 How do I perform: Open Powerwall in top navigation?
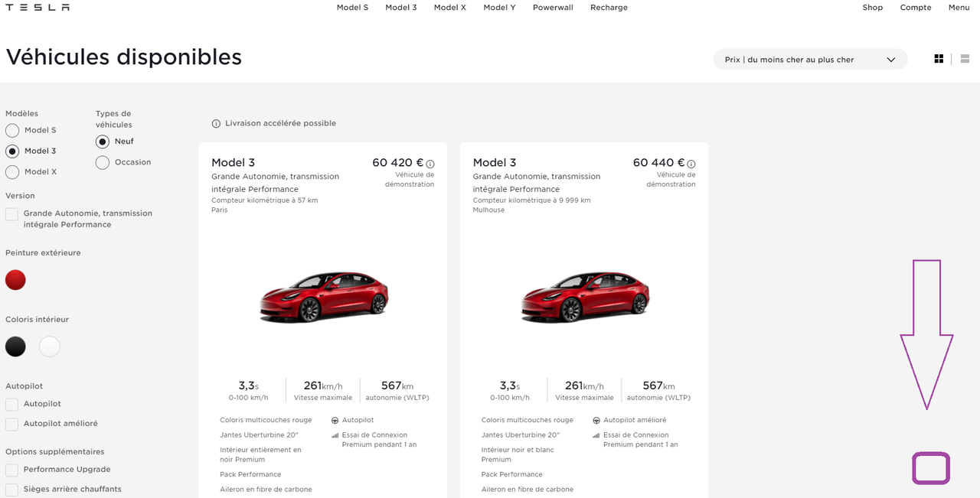(553, 8)
